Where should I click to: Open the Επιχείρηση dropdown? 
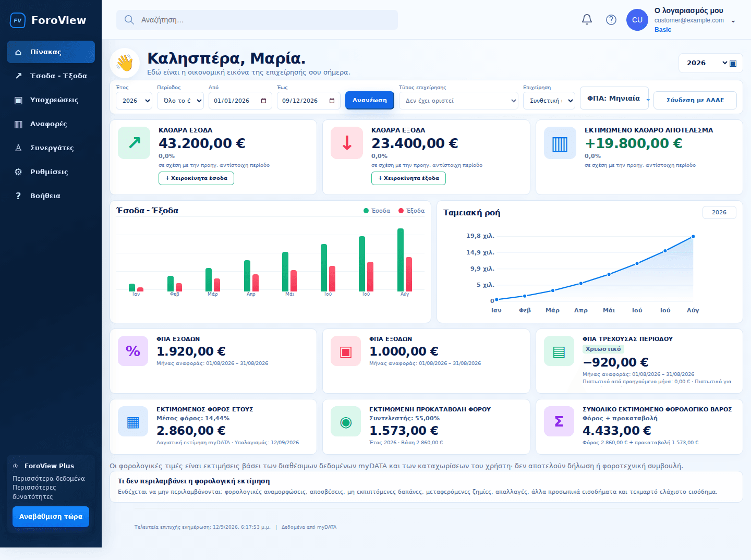point(549,101)
